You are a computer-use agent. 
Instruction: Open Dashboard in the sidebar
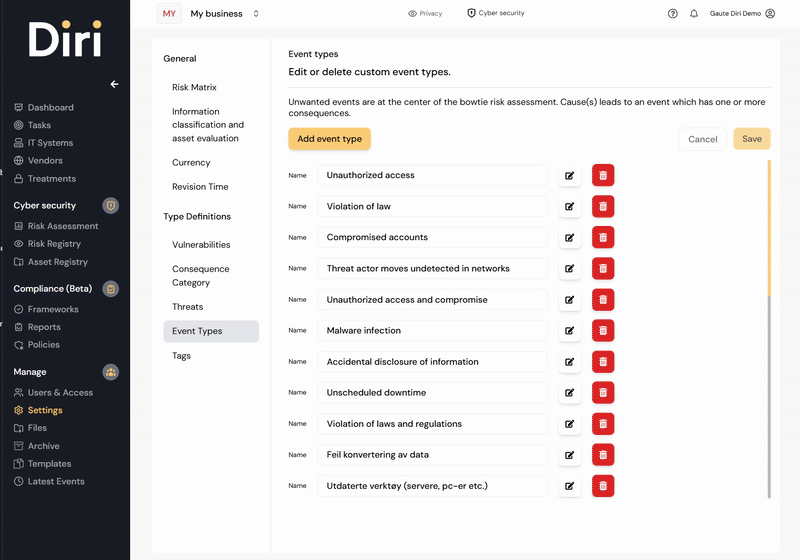[x=44, y=107]
